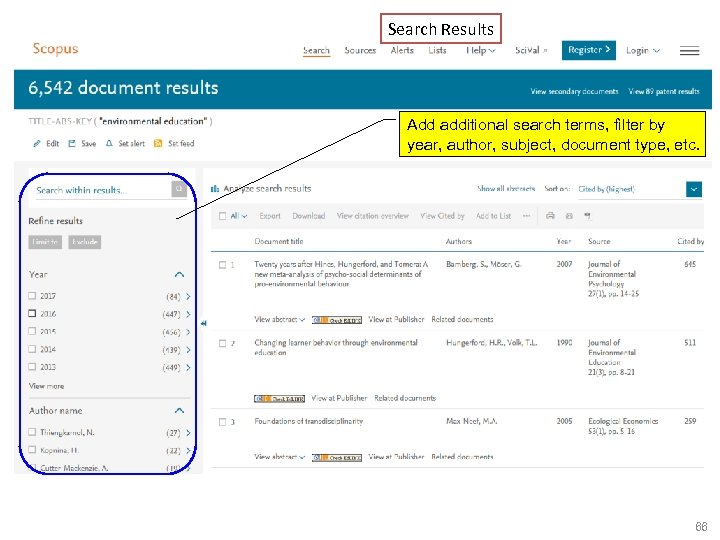Click the Set feed RSS icon
The width and height of the screenshot is (720, 540).
tap(158, 144)
